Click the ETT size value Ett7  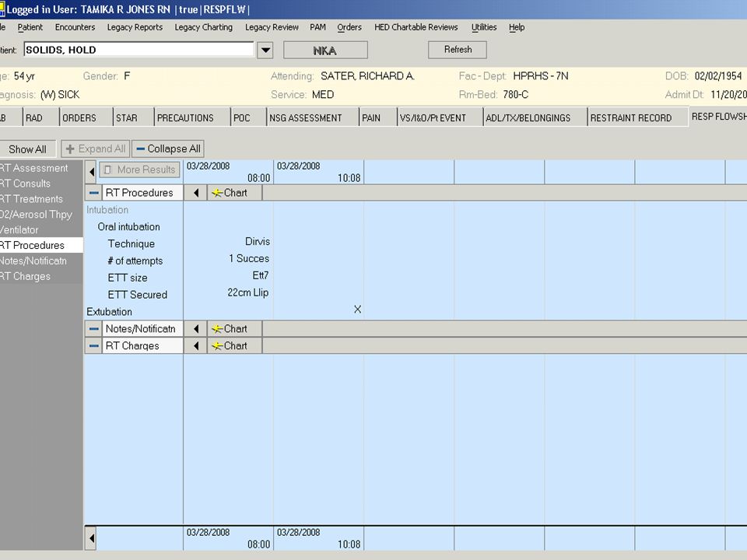pyautogui.click(x=261, y=275)
